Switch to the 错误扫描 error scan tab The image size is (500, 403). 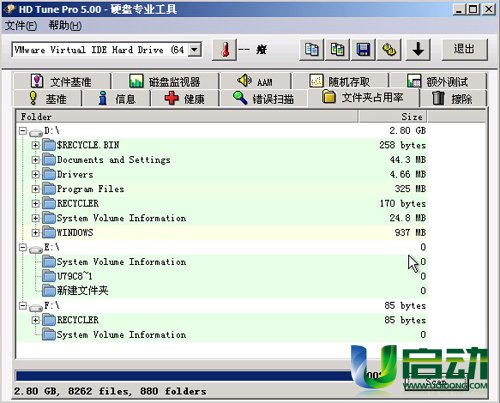263,99
